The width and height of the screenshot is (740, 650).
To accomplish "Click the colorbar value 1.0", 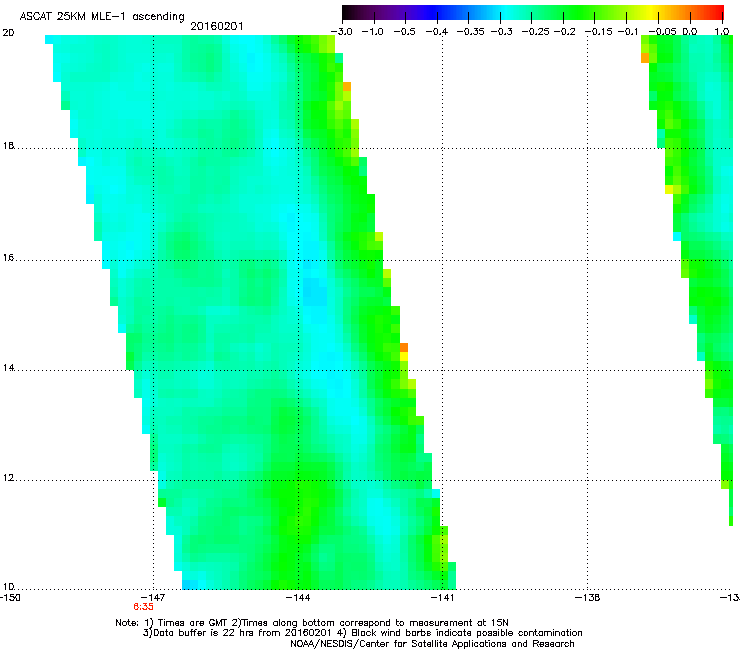I will pos(722,32).
